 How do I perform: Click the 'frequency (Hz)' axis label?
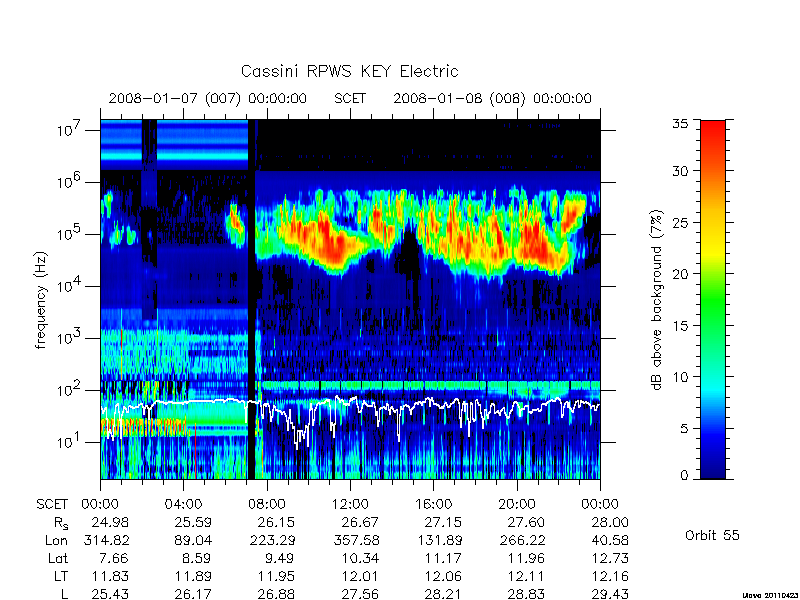[x=41, y=300]
